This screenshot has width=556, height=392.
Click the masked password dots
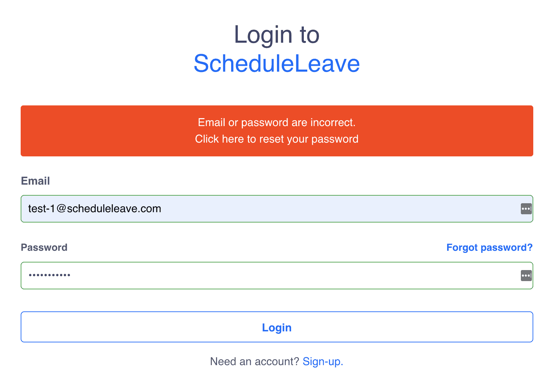pos(50,275)
